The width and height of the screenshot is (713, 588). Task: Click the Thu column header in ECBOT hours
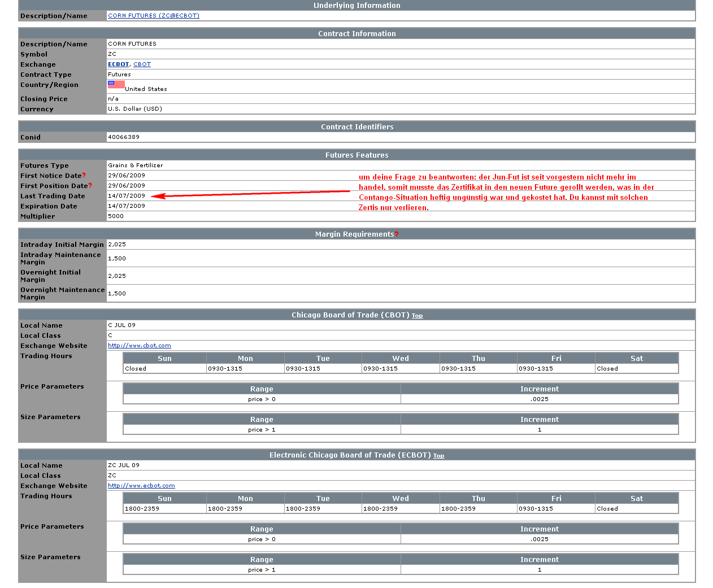click(479, 499)
